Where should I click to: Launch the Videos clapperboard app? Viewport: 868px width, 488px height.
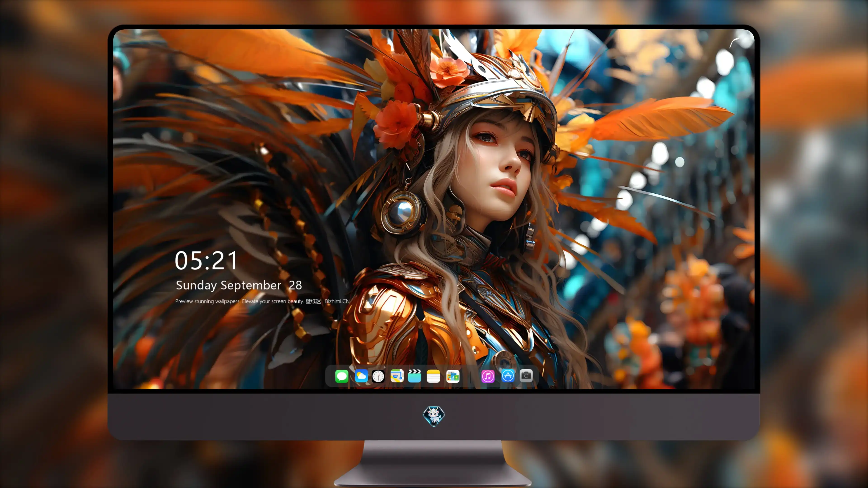click(x=415, y=376)
